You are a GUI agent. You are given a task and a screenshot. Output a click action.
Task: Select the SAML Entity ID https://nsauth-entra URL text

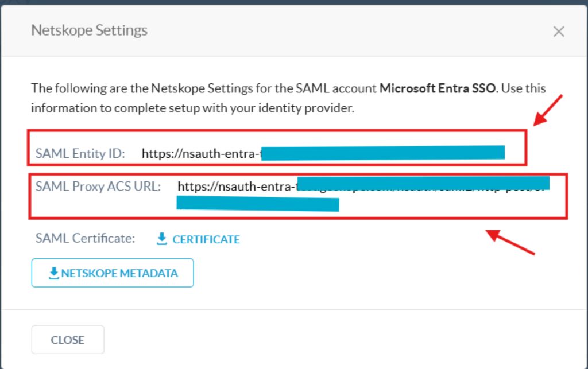(202, 154)
